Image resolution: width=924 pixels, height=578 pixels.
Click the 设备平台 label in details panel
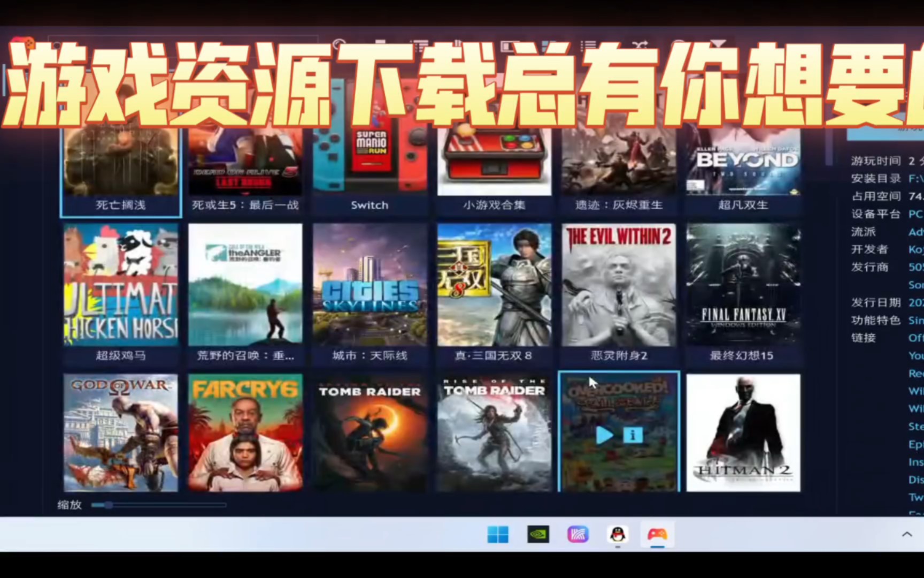tap(876, 214)
